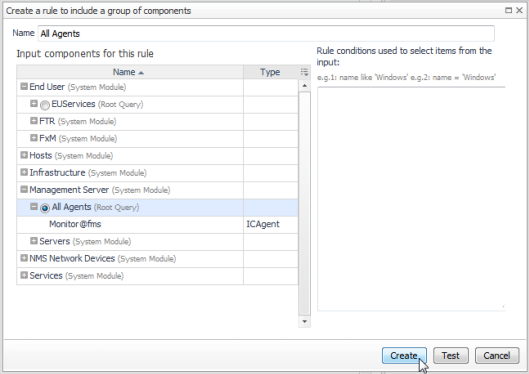Screen dimensions: 529x374
Task: Select the Monitor@fms agent row
Action: point(157,224)
